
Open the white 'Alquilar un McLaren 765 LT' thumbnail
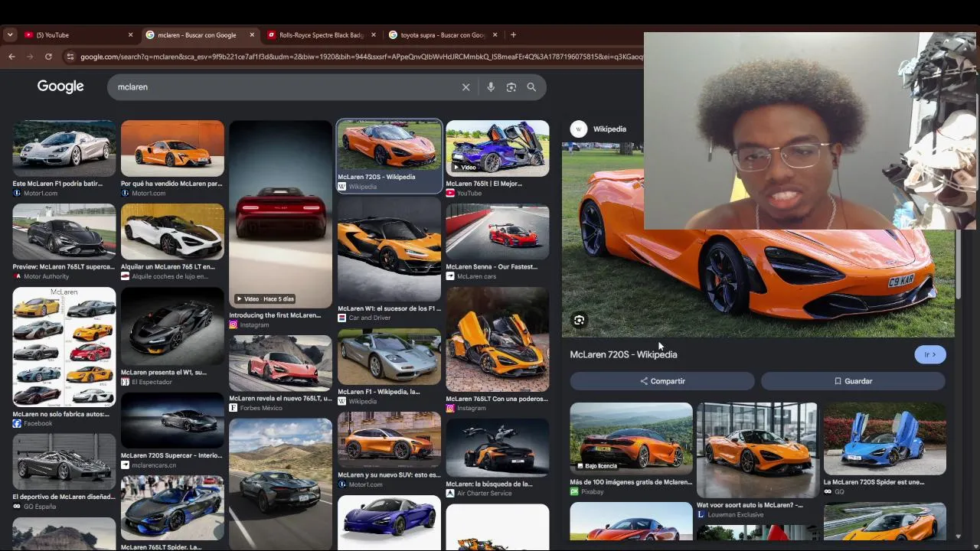[x=172, y=232]
